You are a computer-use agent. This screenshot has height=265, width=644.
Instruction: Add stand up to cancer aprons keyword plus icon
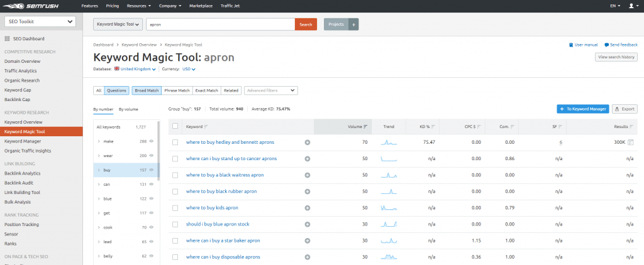[x=307, y=159]
